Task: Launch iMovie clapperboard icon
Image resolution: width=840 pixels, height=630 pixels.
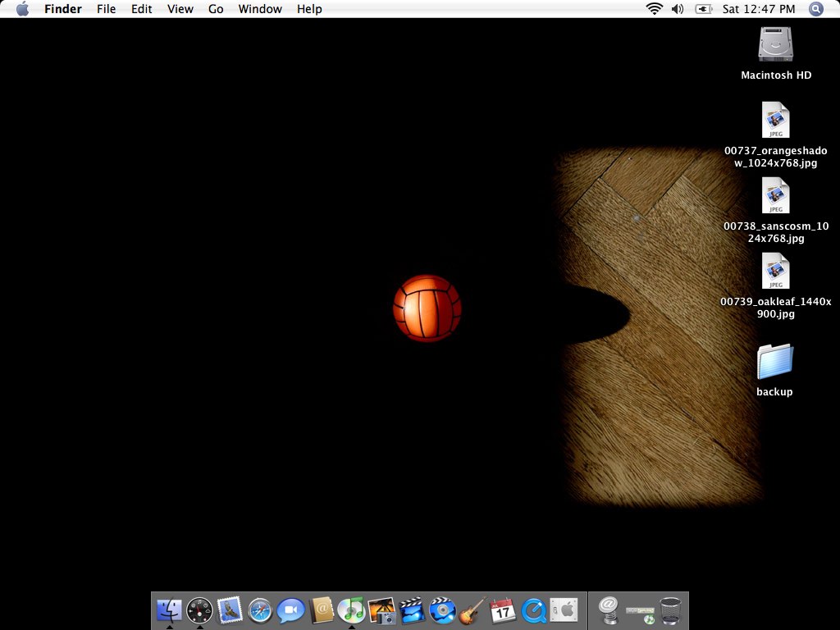Action: click(x=412, y=609)
